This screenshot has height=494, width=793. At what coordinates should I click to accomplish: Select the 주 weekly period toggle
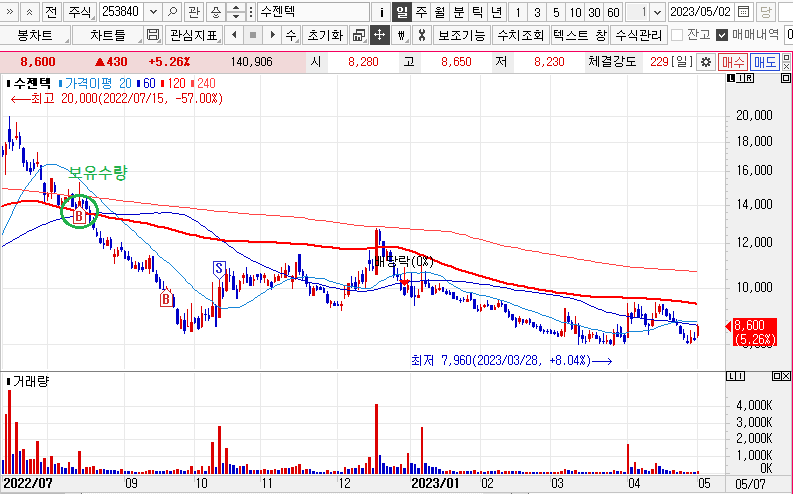click(421, 12)
